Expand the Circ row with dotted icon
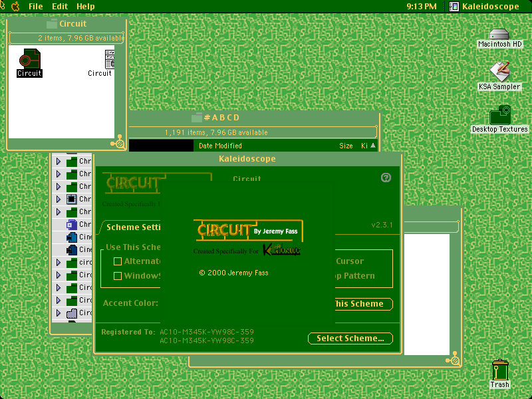The image size is (532, 399). tap(59, 313)
